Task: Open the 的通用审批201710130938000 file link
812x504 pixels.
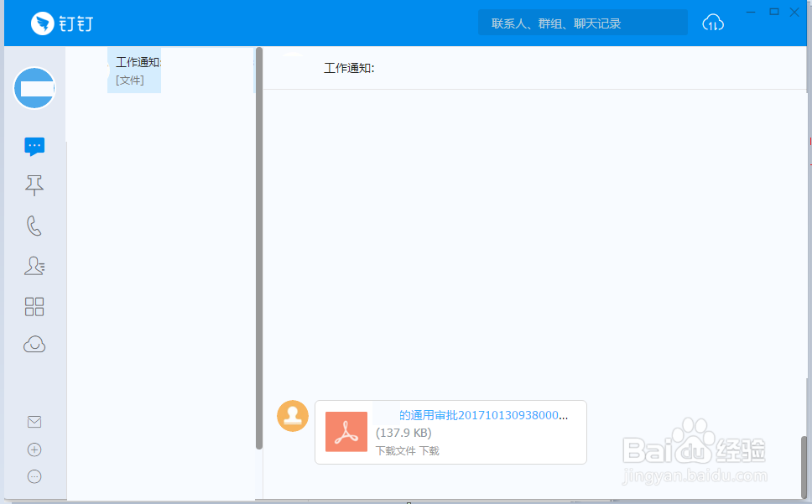Action: (x=483, y=415)
